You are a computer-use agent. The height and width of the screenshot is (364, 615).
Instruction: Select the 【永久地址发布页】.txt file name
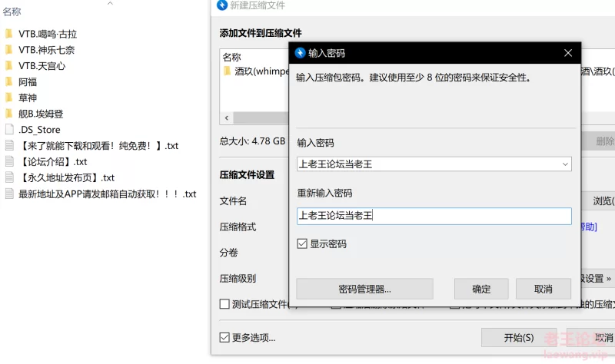(x=66, y=177)
